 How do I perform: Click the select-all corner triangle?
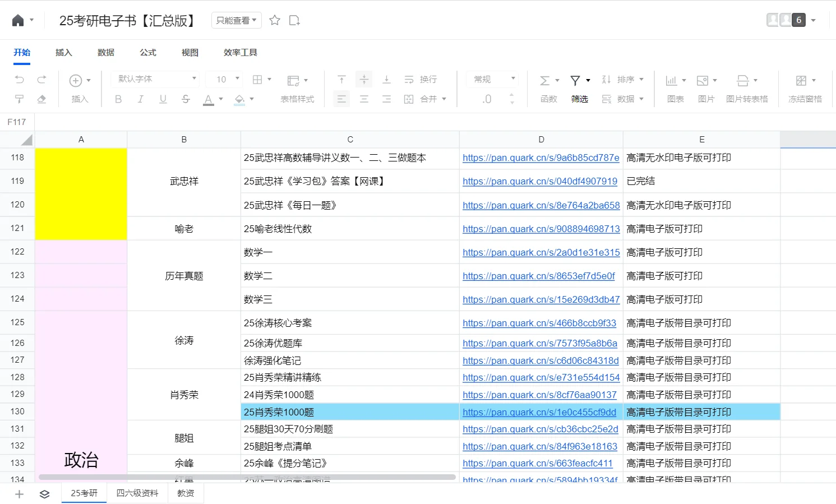[x=26, y=140]
